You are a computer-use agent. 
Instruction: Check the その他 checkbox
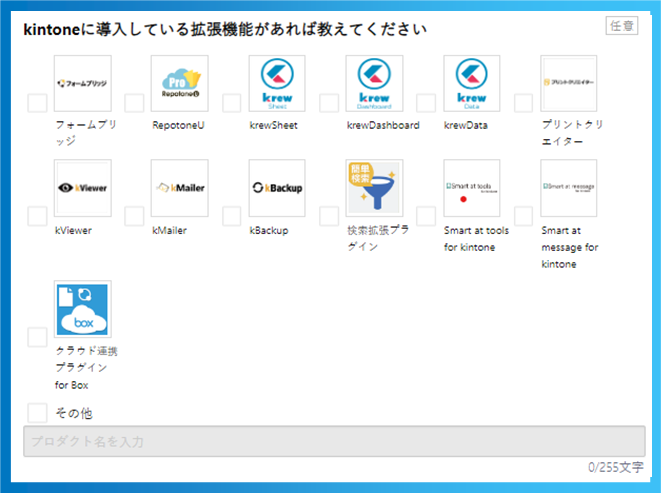tap(37, 413)
